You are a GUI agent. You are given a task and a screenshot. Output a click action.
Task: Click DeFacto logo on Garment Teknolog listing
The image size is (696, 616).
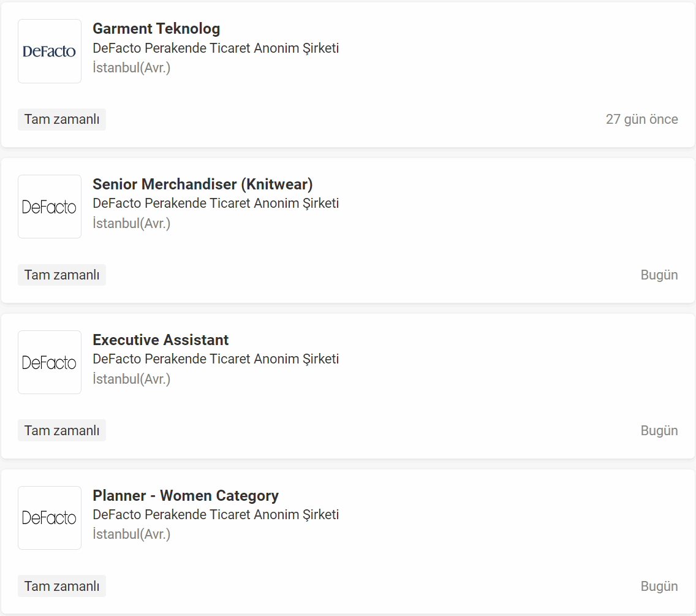click(x=49, y=51)
